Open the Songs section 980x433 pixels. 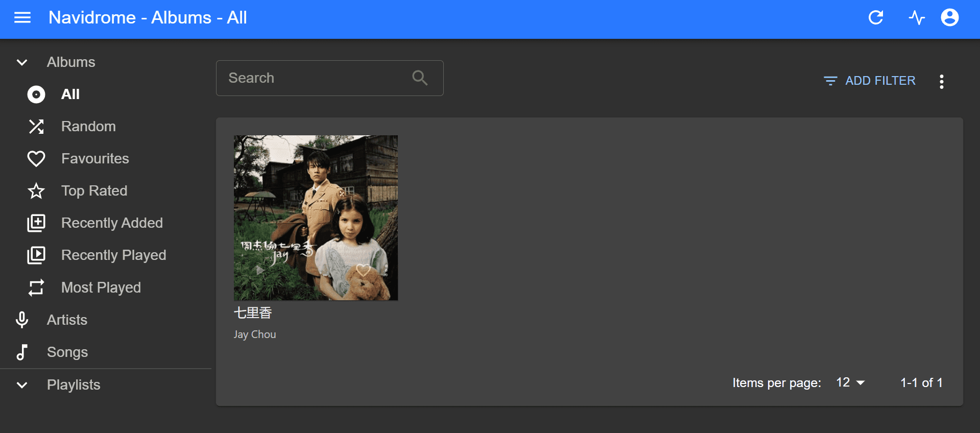[67, 352]
